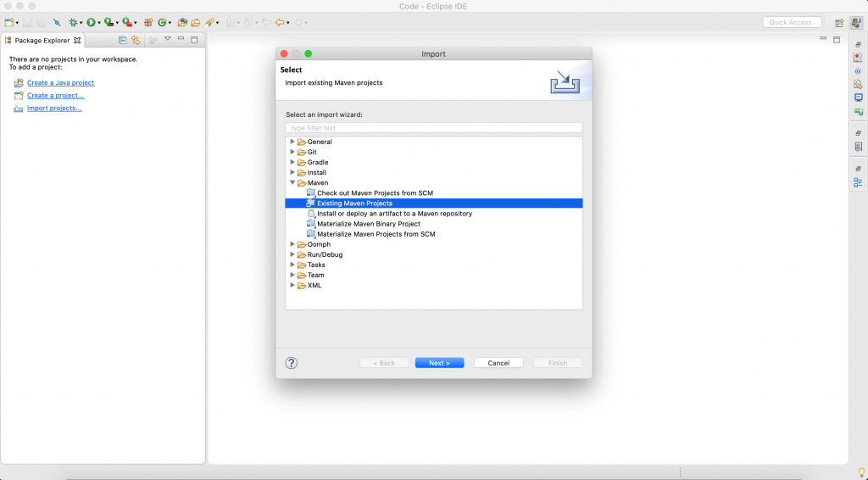Click the green Run button in toolbar

(x=91, y=23)
